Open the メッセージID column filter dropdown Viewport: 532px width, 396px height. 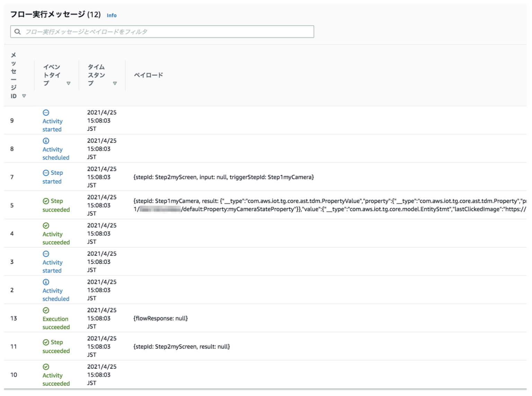[24, 96]
